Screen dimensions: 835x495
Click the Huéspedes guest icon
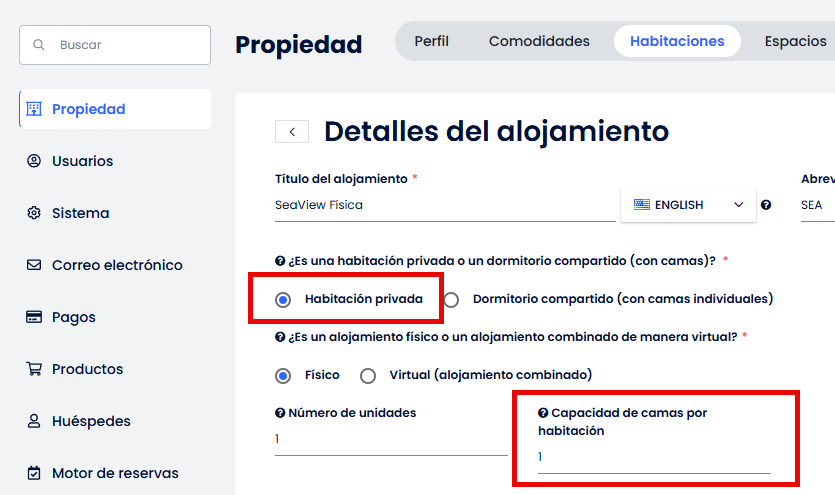34,421
